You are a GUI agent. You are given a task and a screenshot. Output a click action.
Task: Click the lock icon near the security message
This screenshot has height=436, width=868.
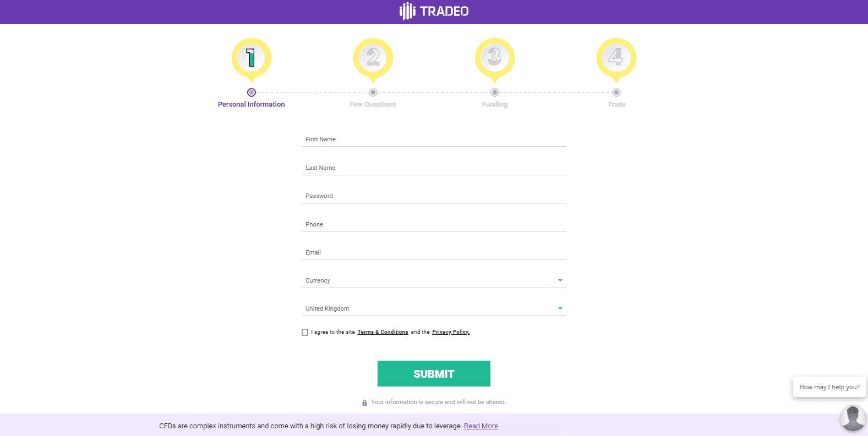coord(364,402)
